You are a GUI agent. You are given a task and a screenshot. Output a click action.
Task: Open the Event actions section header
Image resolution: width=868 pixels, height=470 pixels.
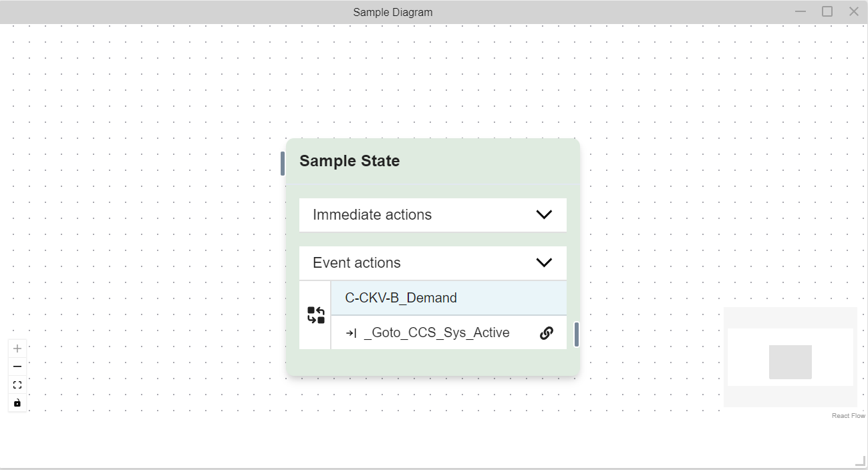433,263
